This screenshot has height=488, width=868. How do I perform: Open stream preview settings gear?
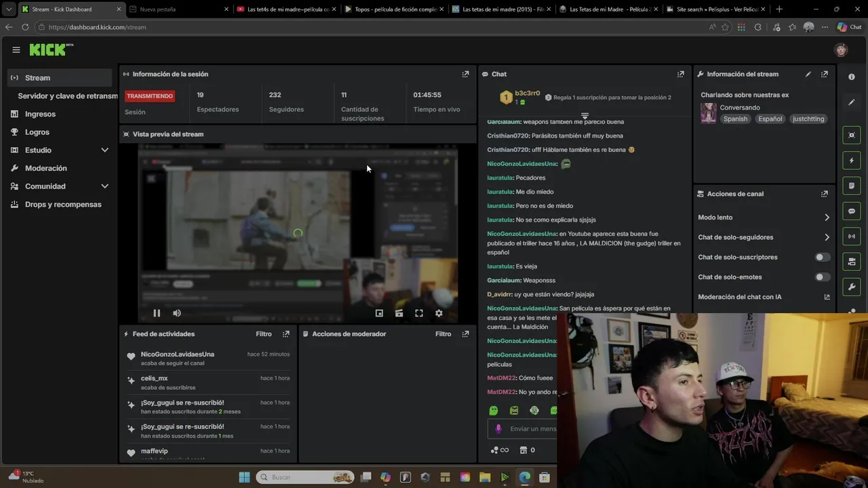pyautogui.click(x=439, y=313)
